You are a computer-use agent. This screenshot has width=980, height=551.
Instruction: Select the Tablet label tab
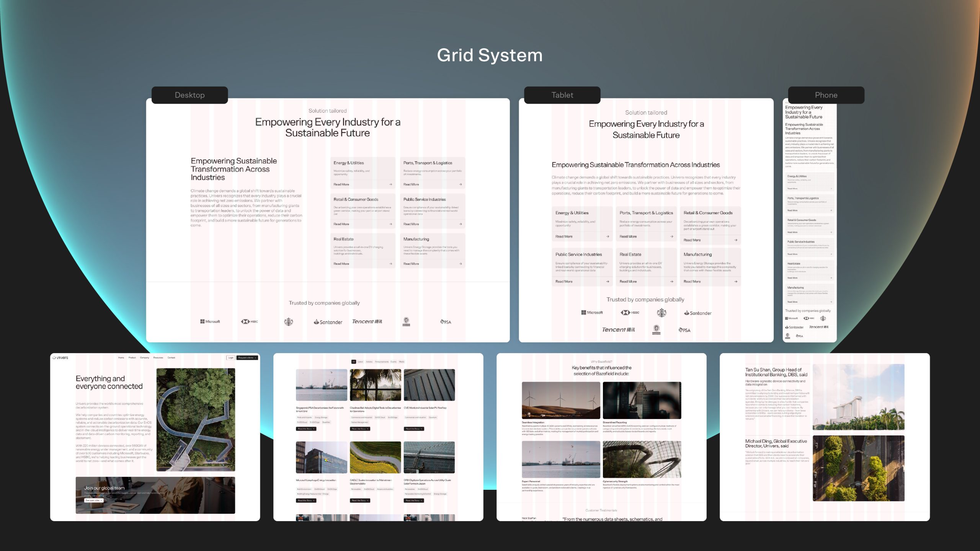coord(562,95)
